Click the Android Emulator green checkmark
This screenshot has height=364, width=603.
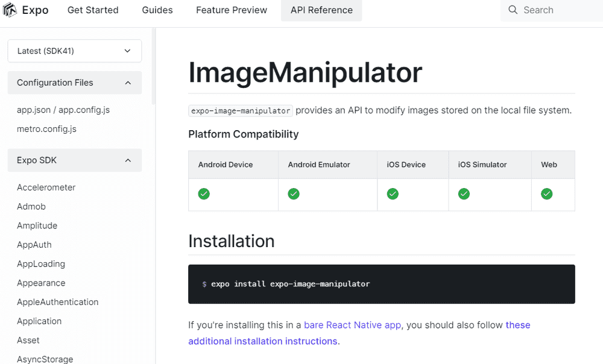[294, 193]
